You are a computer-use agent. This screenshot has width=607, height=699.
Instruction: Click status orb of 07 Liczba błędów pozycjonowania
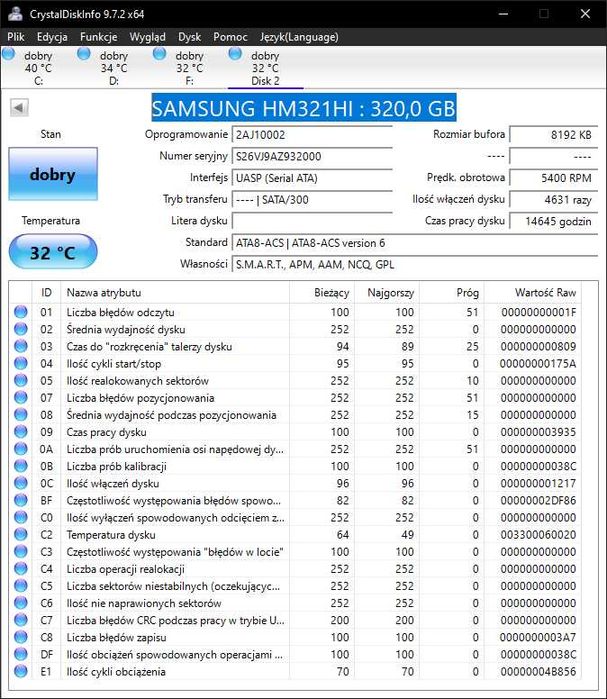(21, 398)
